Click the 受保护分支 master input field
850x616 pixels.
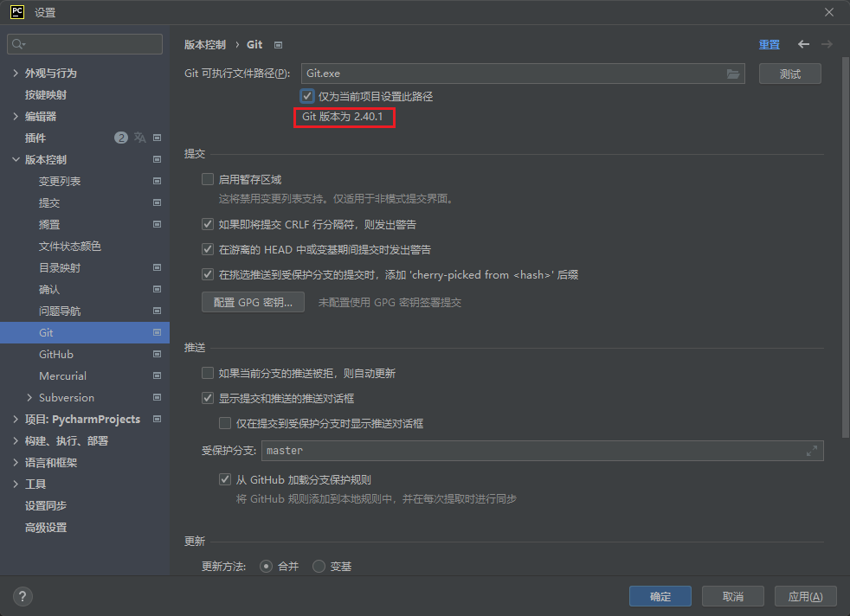(x=542, y=451)
